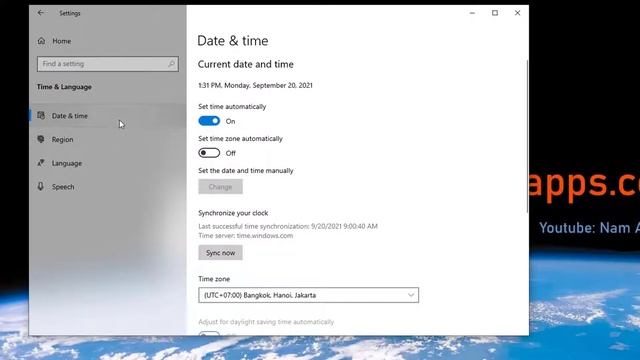Open the Region settings page
The image size is (640, 360).
point(108,139)
